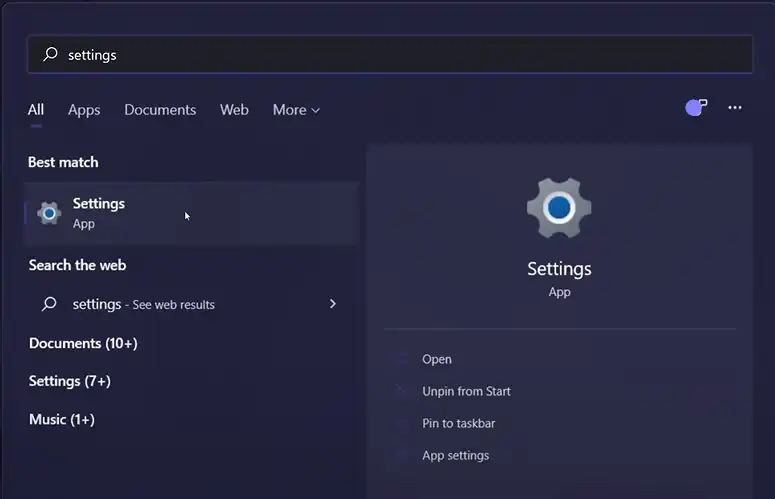
Task: Open the three-dot options menu
Action: coord(735,108)
